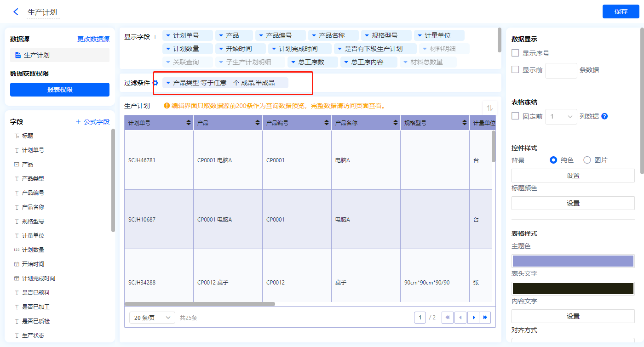Open the frozen column count dropdown

(561, 117)
